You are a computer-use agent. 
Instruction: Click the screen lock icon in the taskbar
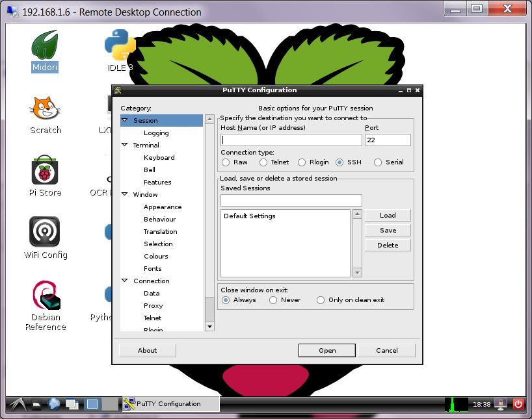point(500,404)
